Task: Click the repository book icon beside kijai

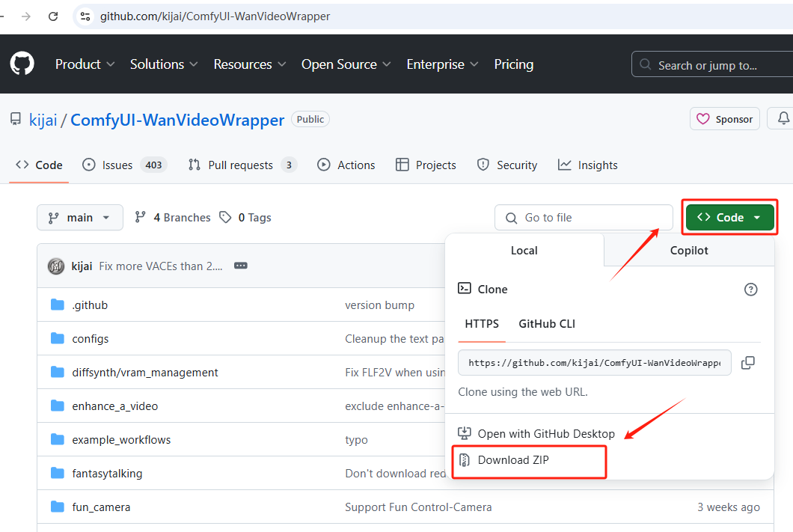Action: click(x=16, y=120)
